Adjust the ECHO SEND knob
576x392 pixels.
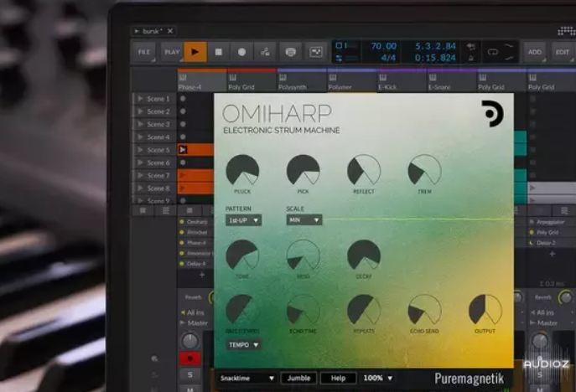(424, 310)
